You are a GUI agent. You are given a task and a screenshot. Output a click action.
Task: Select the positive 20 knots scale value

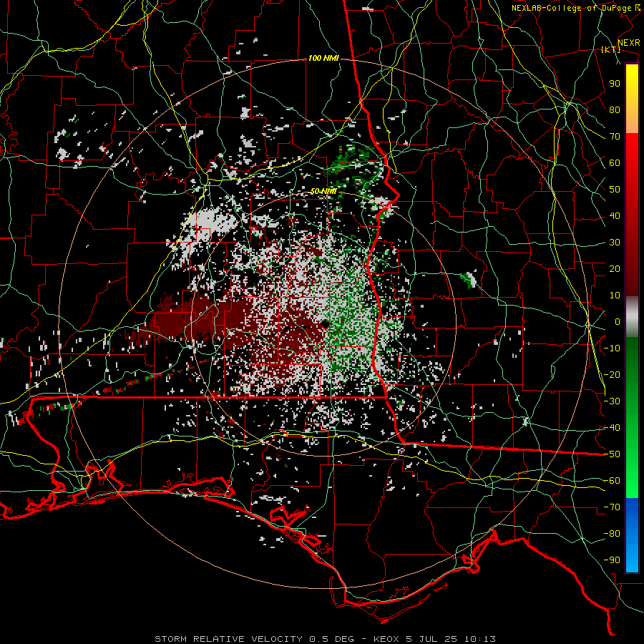coord(615,269)
